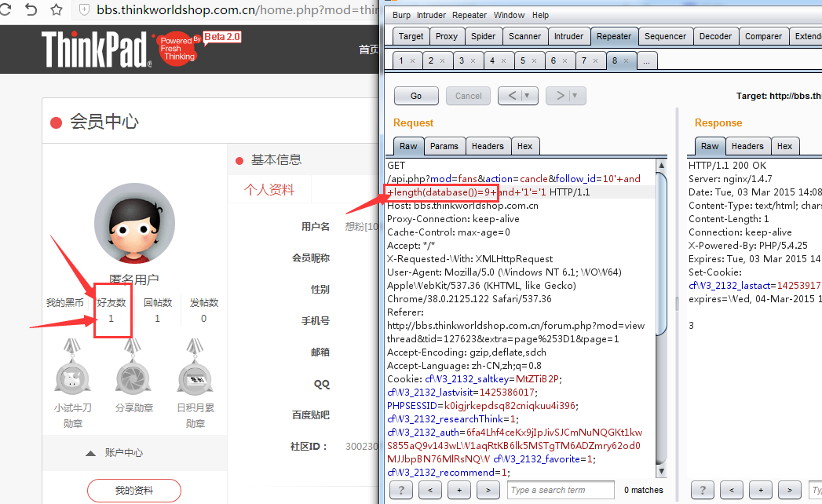Select the 个人资料 tab
Image resolution: width=822 pixels, height=504 pixels.
(x=269, y=189)
